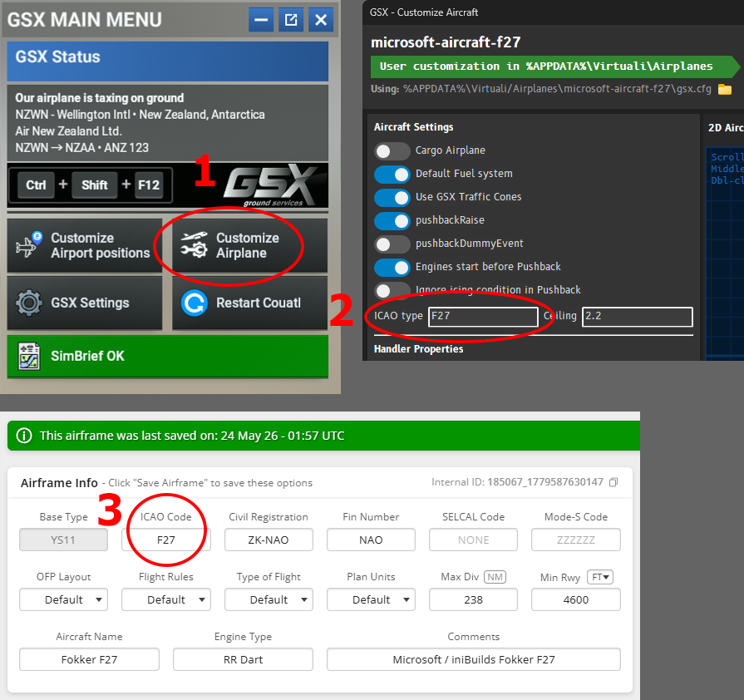The width and height of the screenshot is (744, 700).
Task: Click the Ctrl+Shift+F12 shortcut display
Action: [x=90, y=185]
